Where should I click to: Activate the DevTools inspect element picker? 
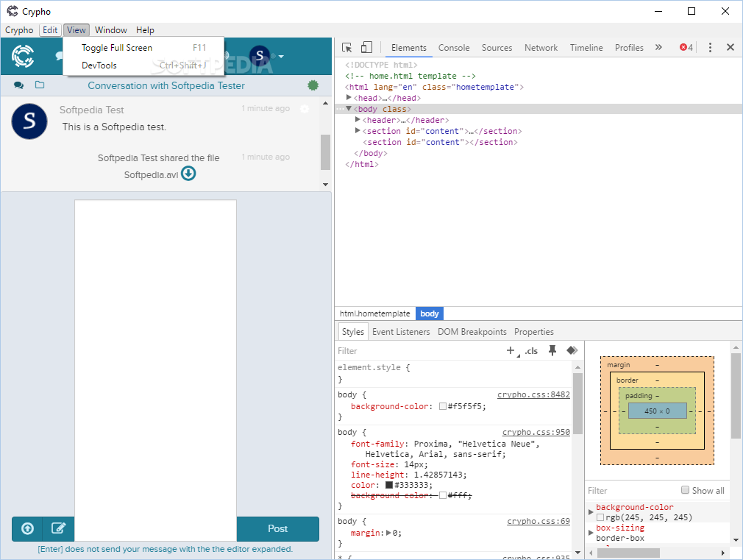click(347, 47)
